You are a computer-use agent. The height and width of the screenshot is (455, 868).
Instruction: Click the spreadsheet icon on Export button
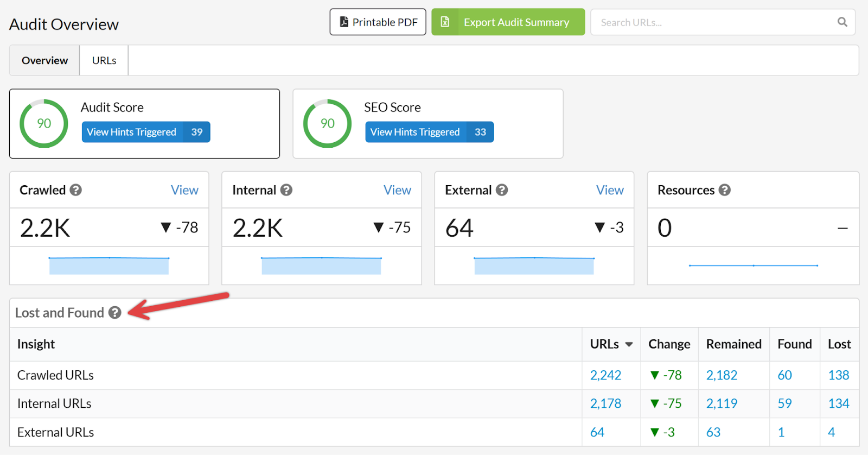445,22
